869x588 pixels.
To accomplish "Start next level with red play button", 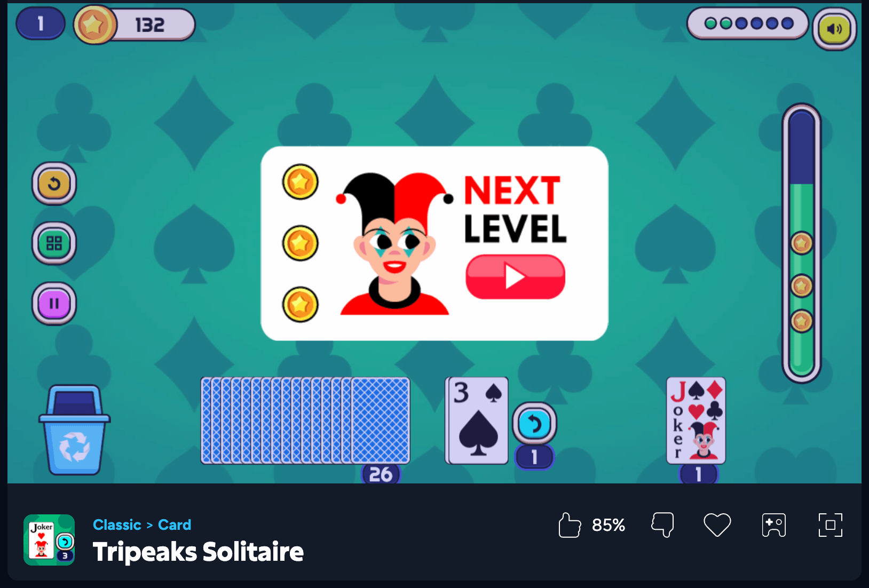I will tap(515, 276).
